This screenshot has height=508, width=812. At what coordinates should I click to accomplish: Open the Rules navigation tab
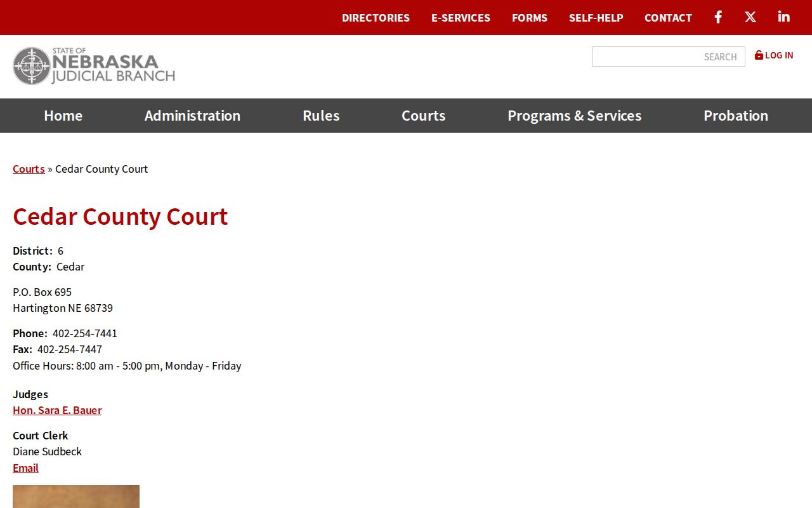pos(321,116)
